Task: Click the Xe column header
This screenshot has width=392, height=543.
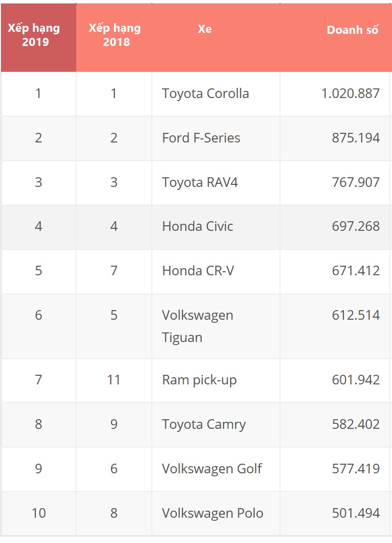Action: pyautogui.click(x=204, y=29)
